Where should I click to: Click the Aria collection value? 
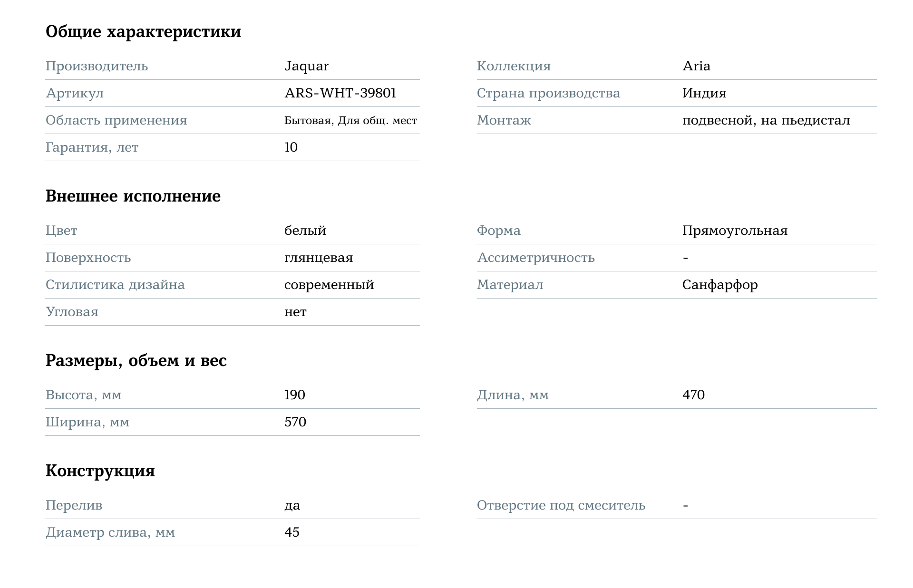coord(696,66)
